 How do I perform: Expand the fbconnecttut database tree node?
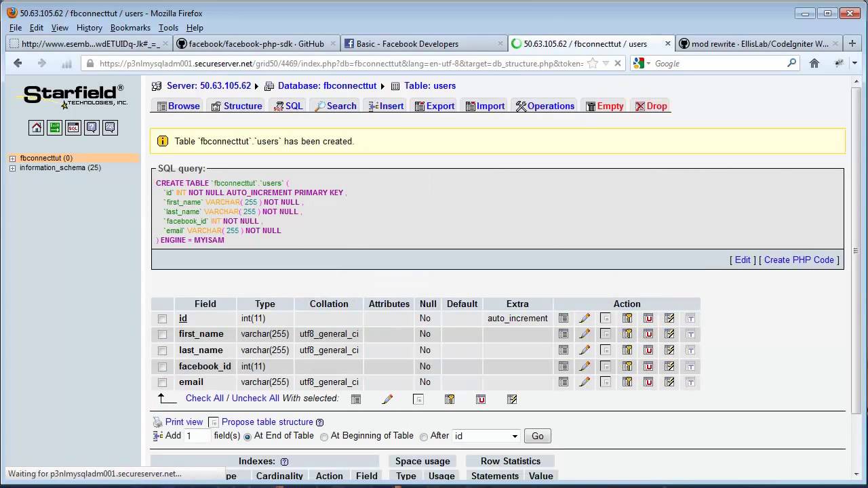point(12,159)
